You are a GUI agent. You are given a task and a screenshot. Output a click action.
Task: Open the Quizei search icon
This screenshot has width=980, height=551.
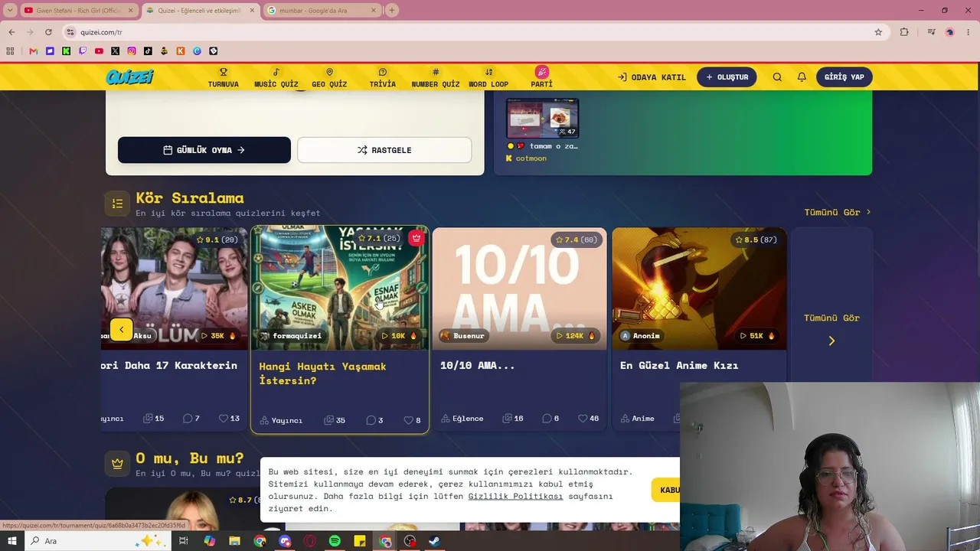777,77
